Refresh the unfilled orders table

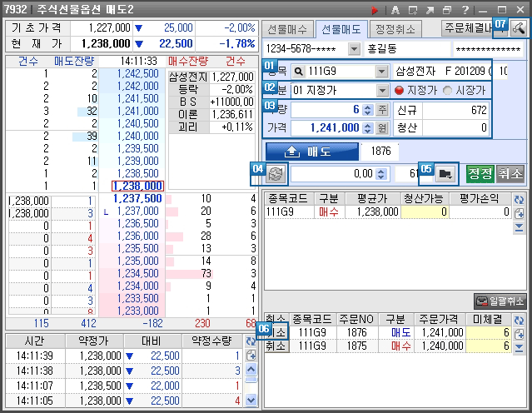coord(520,318)
